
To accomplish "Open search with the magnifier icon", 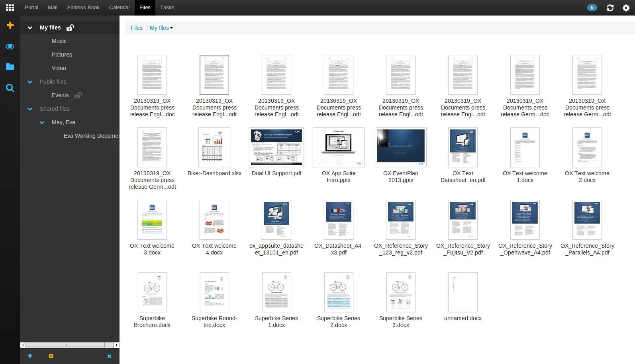I will click(10, 88).
